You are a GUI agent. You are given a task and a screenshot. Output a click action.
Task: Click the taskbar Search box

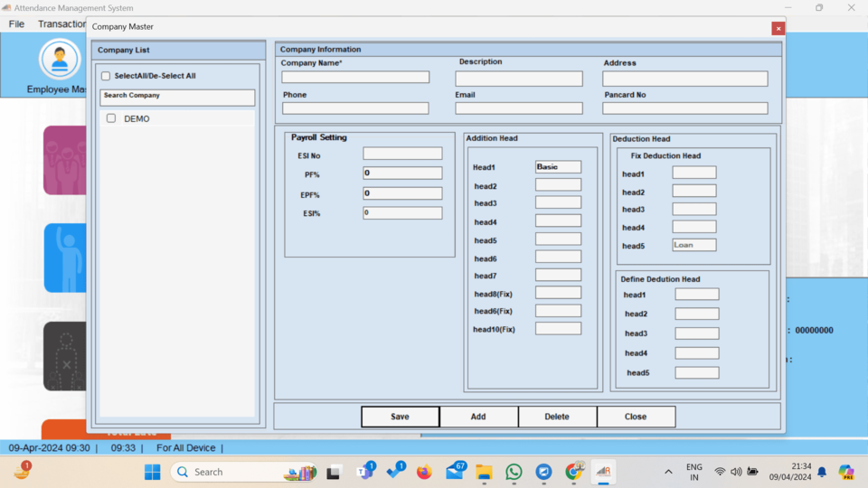click(x=244, y=472)
